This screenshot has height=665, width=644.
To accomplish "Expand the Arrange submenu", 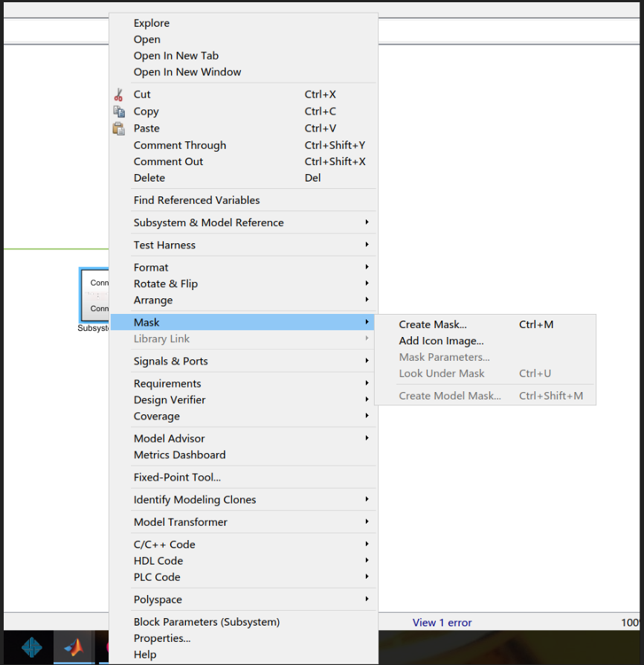I will tap(243, 301).
